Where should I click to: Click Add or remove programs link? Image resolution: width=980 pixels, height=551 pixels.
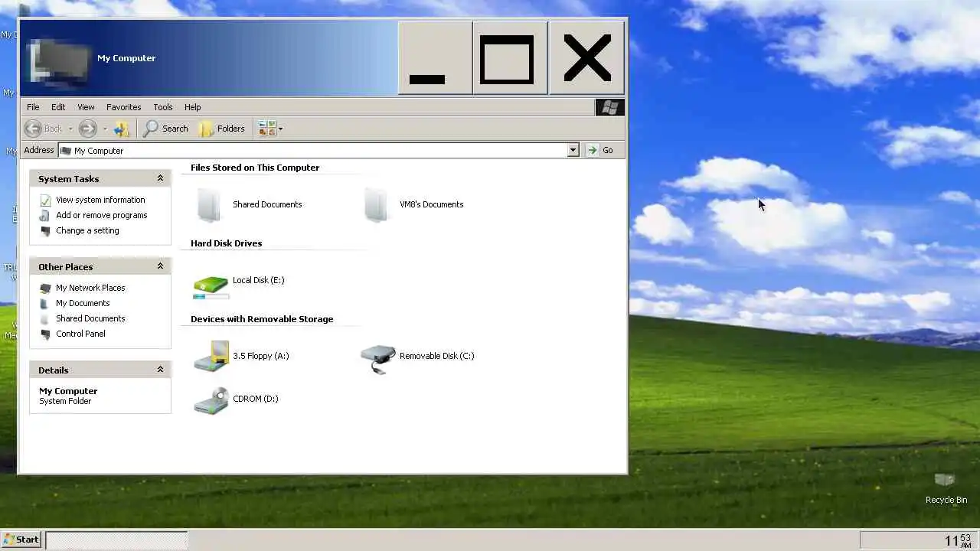pos(101,215)
